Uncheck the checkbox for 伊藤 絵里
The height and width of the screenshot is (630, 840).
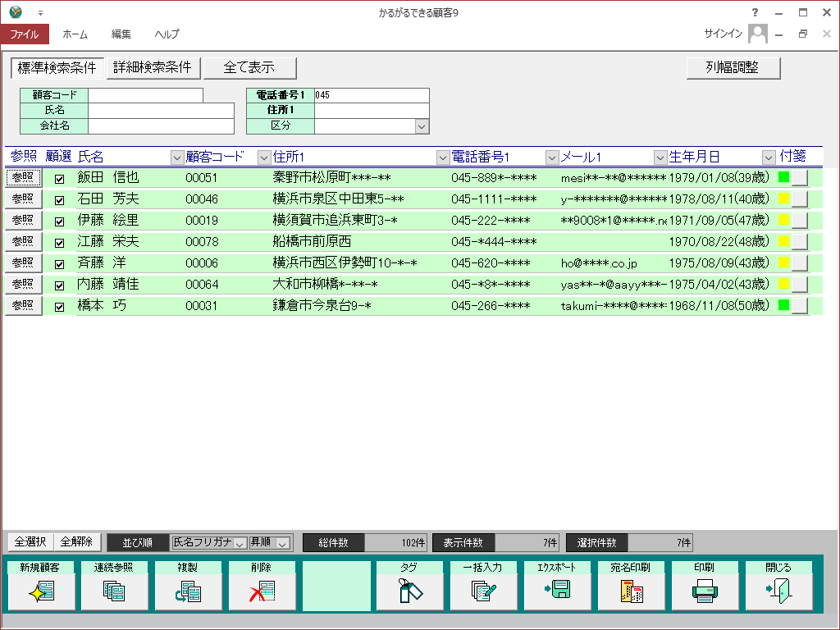(59, 221)
